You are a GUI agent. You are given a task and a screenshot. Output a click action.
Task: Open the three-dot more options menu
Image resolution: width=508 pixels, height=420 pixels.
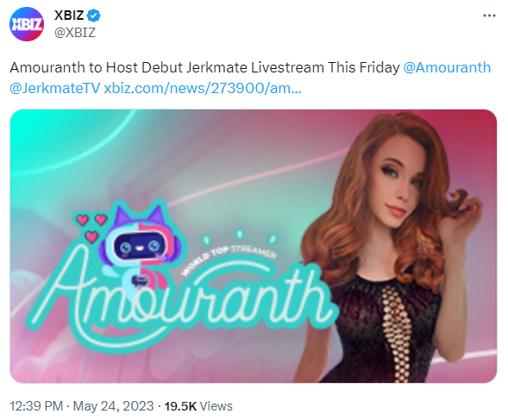489,16
